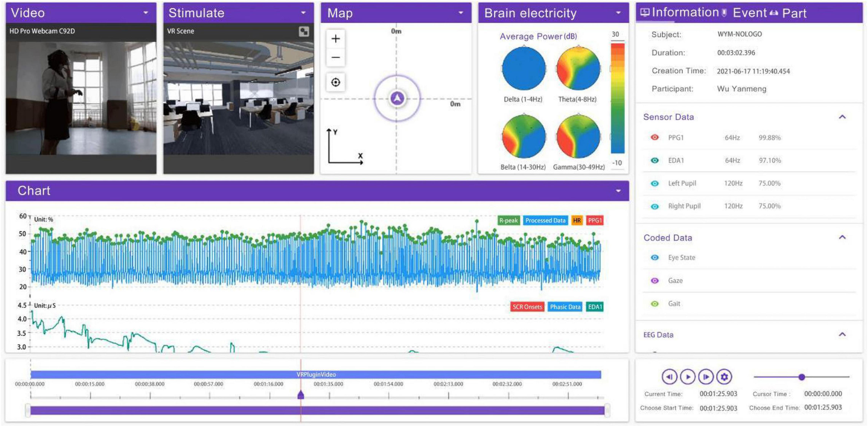868x427 pixels.
Task: Collapse the Sensor Data section chevron
Action: click(x=842, y=117)
